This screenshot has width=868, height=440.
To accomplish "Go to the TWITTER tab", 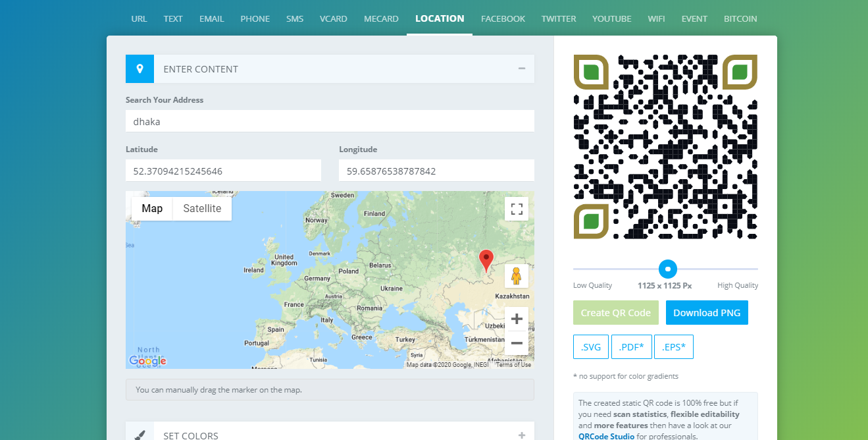I will tap(559, 18).
